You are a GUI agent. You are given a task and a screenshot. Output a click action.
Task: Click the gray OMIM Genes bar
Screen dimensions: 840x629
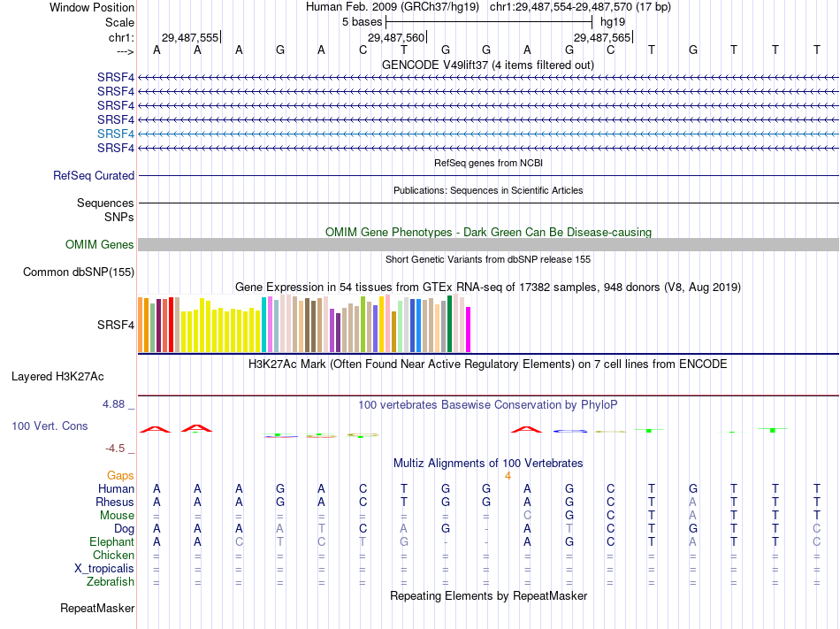pyautogui.click(x=488, y=244)
